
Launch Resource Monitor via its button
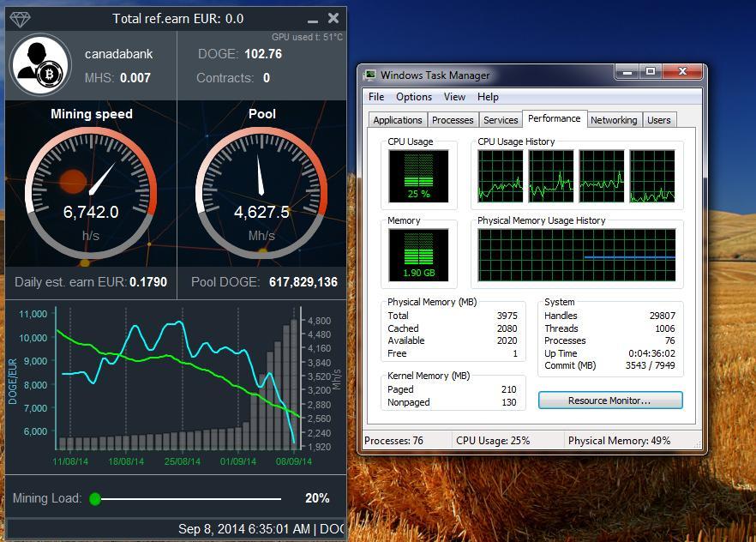[x=610, y=400]
